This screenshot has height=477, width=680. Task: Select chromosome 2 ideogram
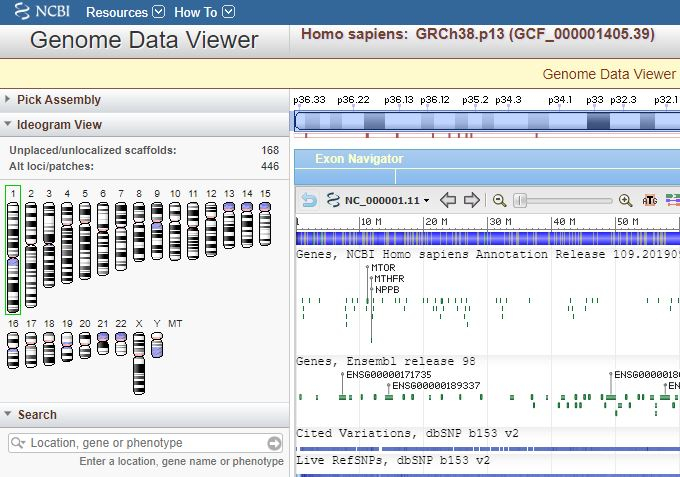pyautogui.click(x=31, y=255)
